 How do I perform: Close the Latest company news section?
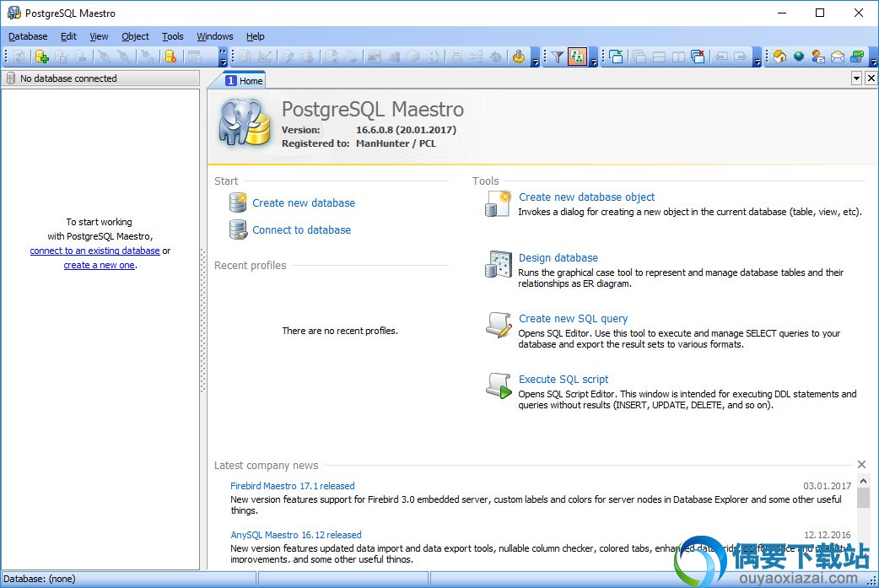pos(861,464)
